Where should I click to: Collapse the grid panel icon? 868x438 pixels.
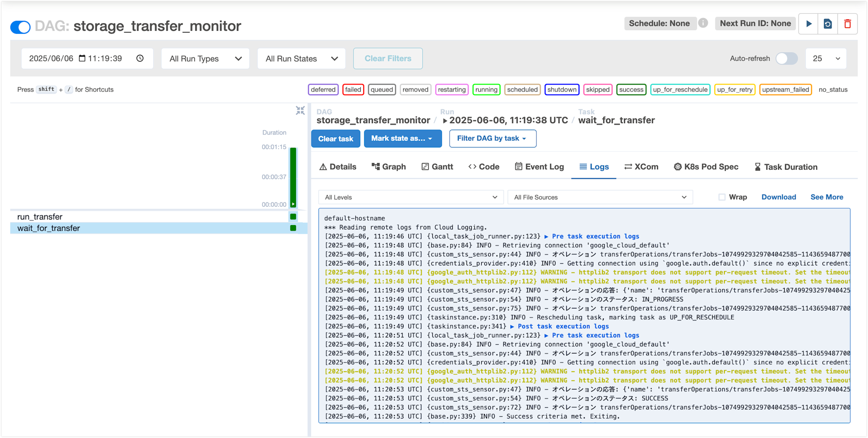[300, 111]
